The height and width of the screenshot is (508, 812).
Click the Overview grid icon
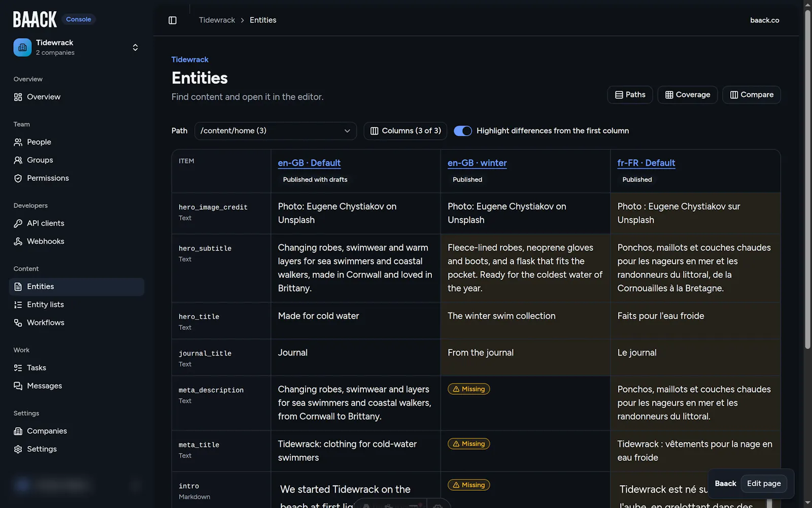tap(18, 97)
